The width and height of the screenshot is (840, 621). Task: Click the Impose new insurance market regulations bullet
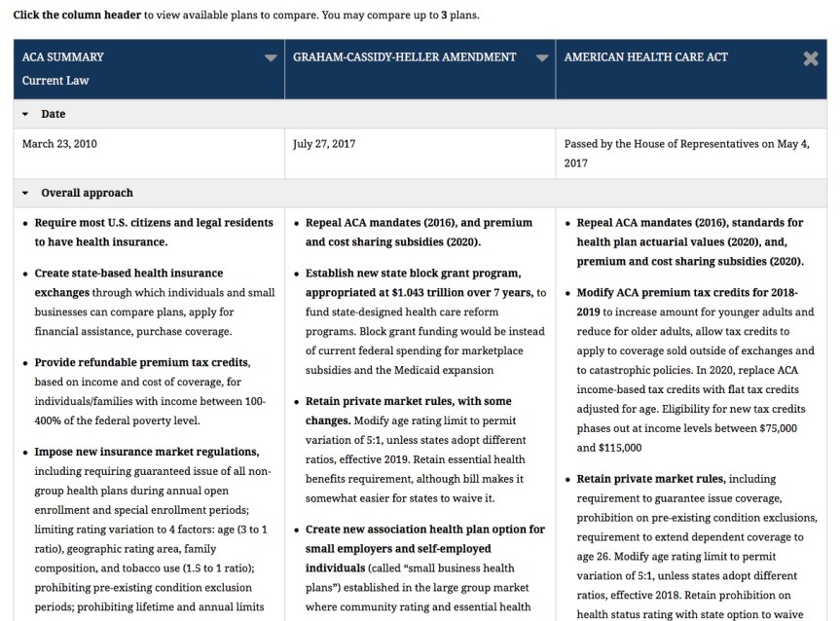point(146,453)
